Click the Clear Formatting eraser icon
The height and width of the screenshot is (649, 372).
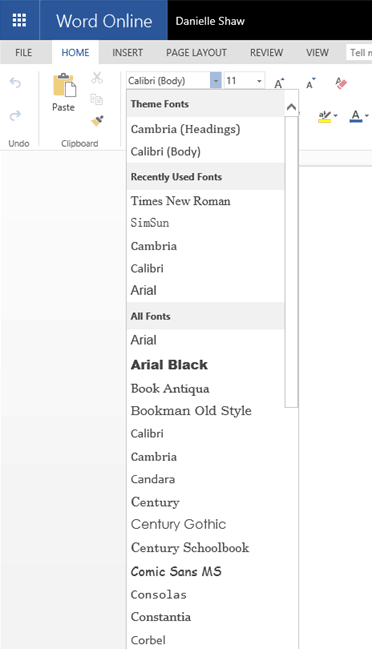341,83
